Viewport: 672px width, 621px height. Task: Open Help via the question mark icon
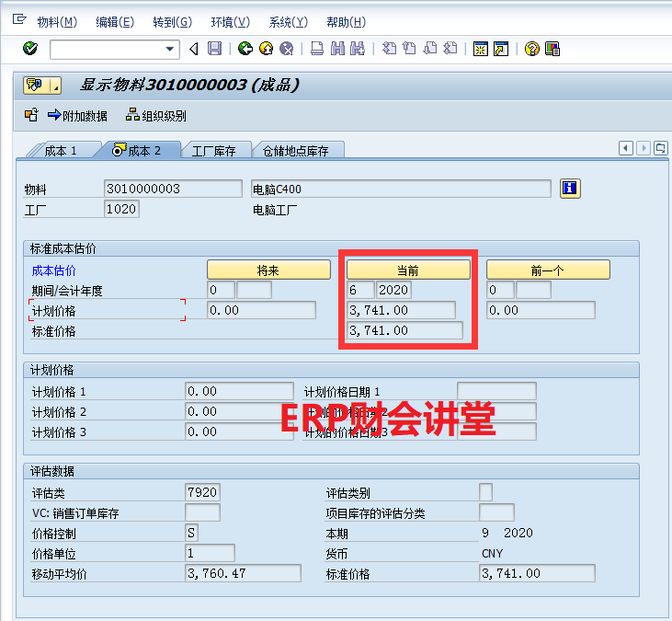tap(531, 49)
